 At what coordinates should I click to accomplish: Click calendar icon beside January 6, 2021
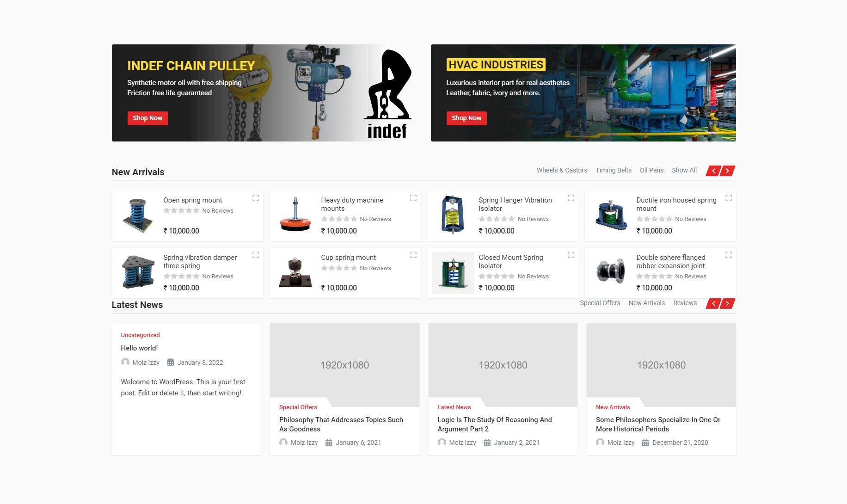click(329, 443)
